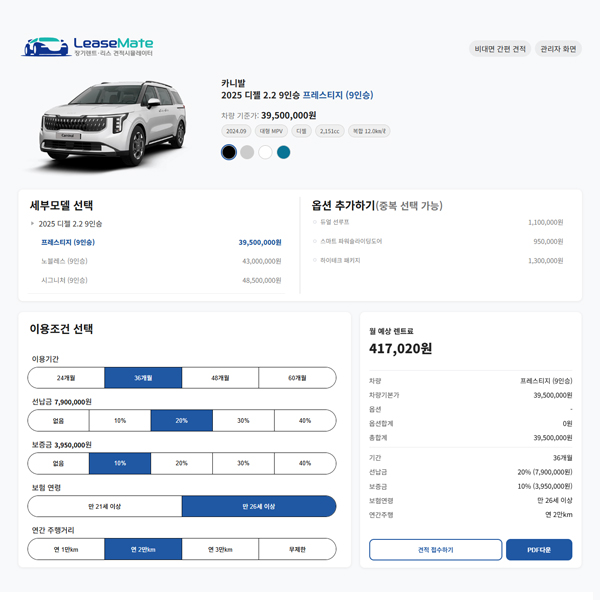The image size is (600, 600).
Task: Click the 대형 MPV spec tag
Action: [271, 131]
